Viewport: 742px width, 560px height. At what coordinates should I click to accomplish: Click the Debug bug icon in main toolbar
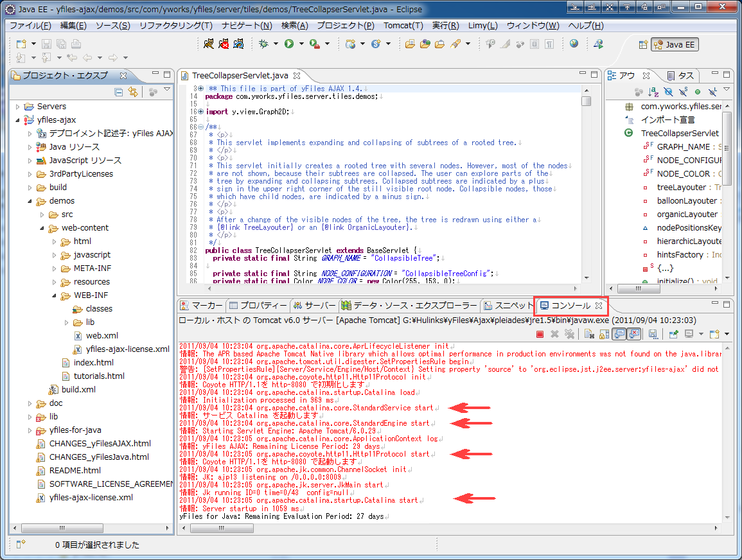click(x=263, y=44)
